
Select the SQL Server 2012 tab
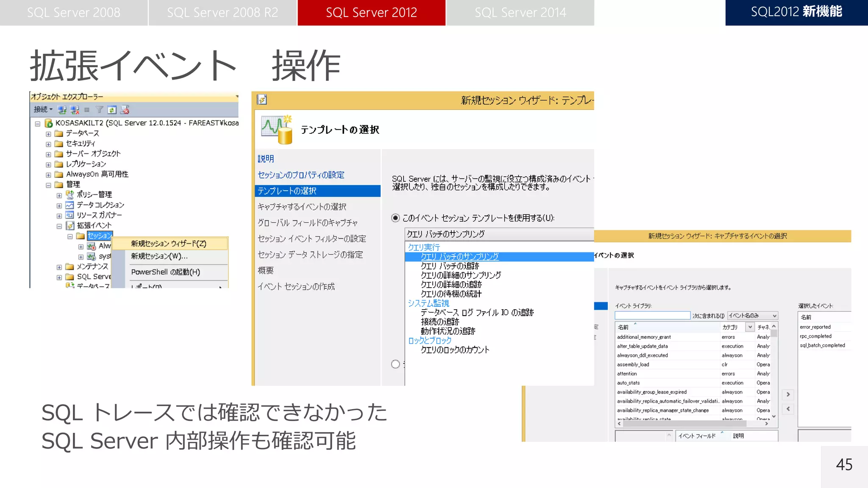point(371,13)
